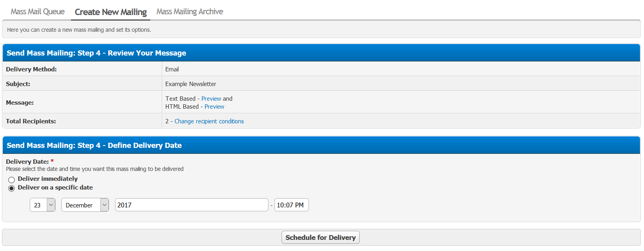Click the month dropdown arrow icon
This screenshot has width=644, height=251.
(x=104, y=205)
